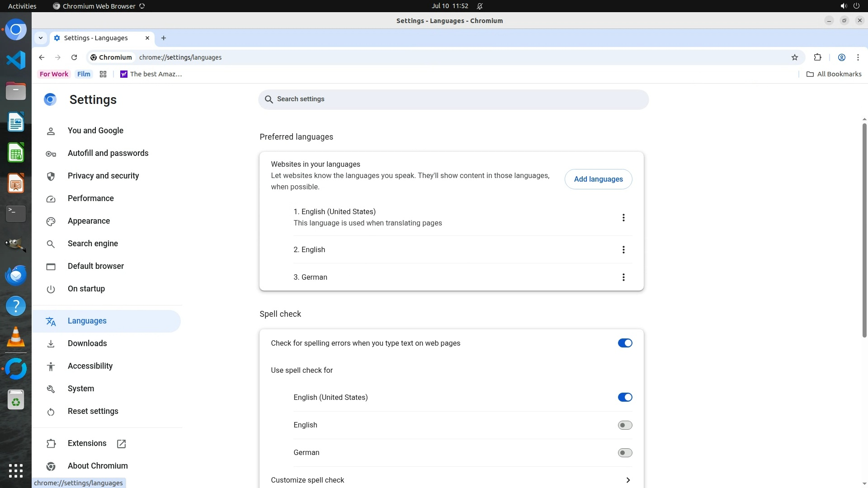Open the Extensions puzzle icon
The height and width of the screenshot is (488, 868).
(x=817, y=57)
